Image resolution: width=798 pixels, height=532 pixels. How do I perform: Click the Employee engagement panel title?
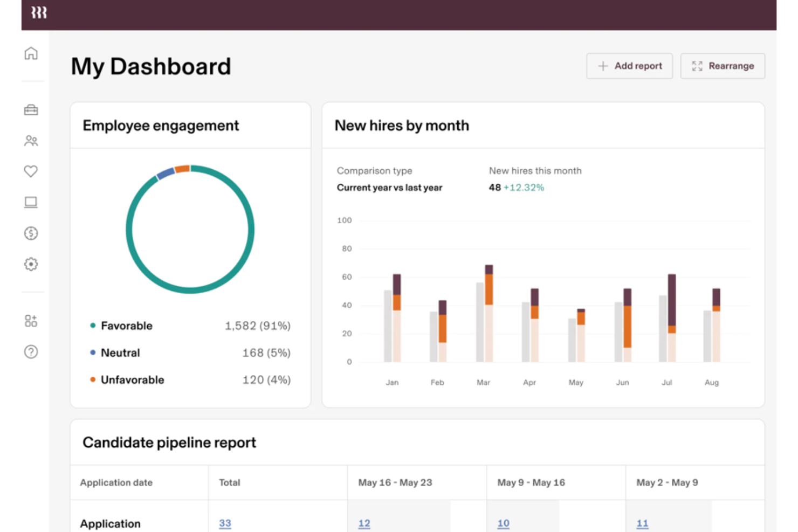[161, 125]
